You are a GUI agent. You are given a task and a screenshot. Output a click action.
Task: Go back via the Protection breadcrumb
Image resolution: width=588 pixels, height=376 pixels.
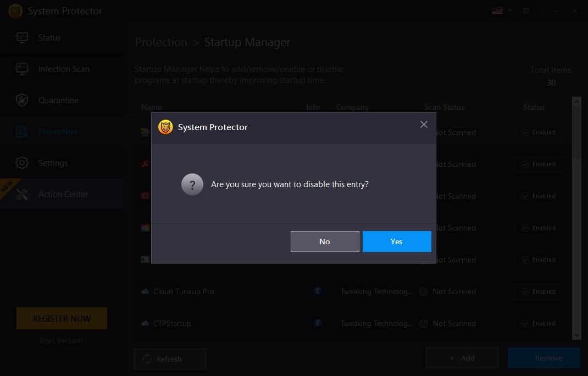(x=161, y=42)
